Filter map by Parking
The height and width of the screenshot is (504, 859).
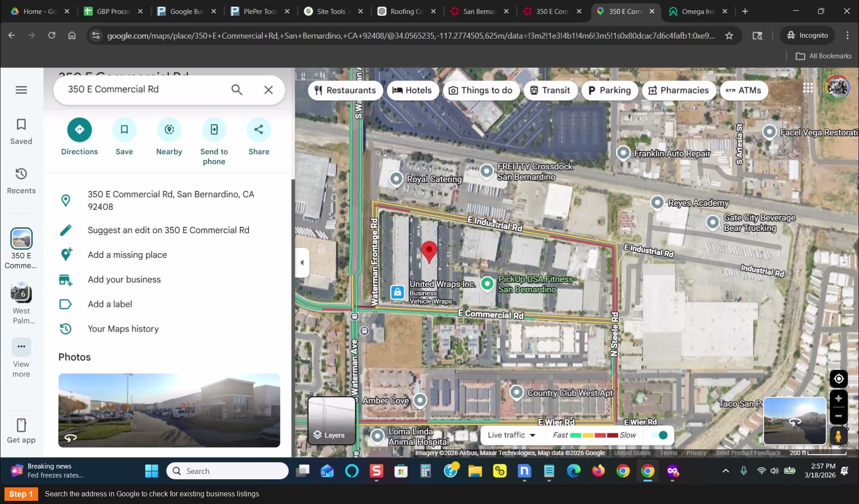point(609,90)
